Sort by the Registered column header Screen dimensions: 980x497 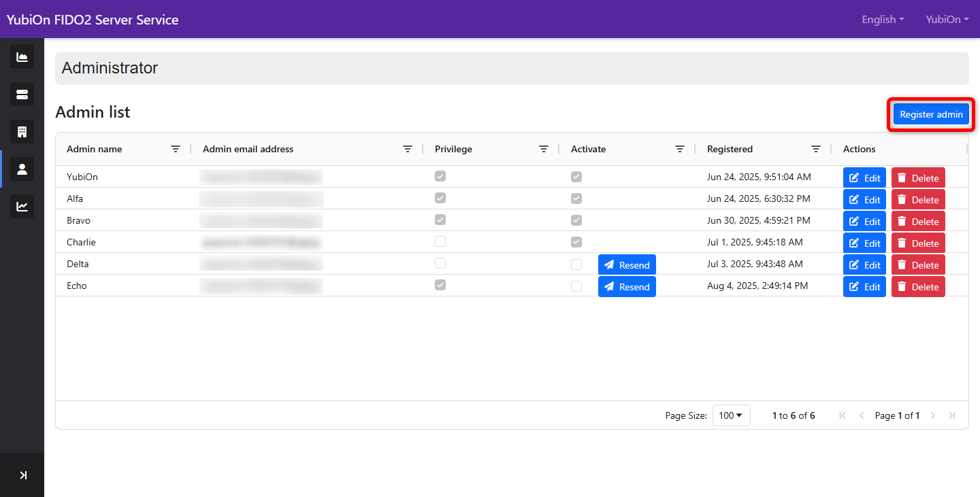[730, 149]
